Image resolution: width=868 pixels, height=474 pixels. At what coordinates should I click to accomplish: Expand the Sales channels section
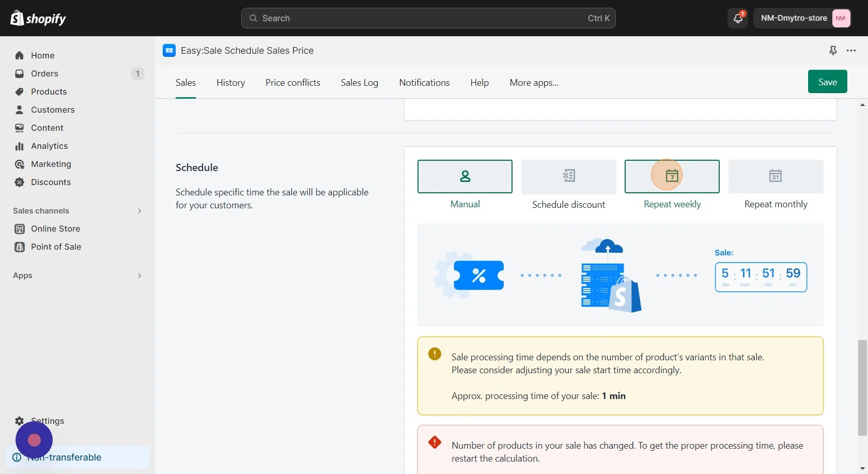pyautogui.click(x=139, y=211)
